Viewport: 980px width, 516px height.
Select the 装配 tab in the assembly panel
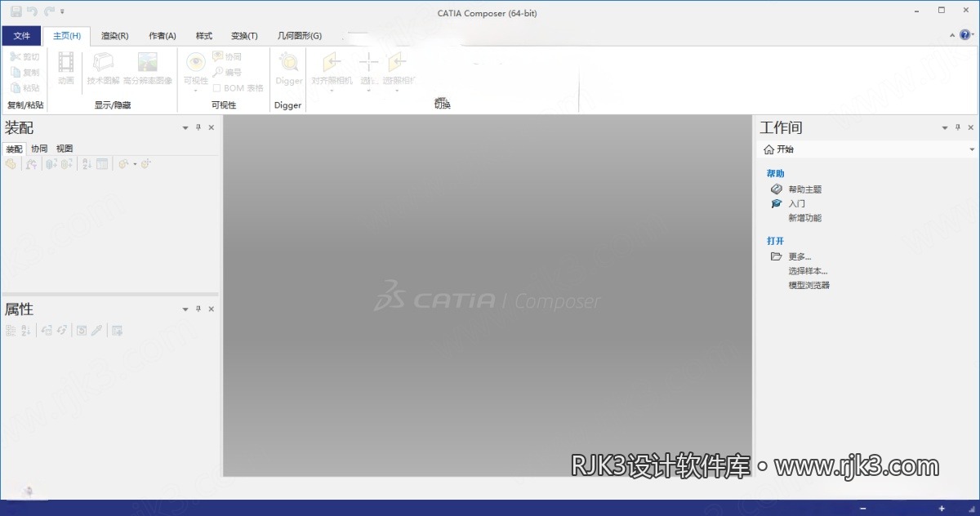tap(15, 149)
